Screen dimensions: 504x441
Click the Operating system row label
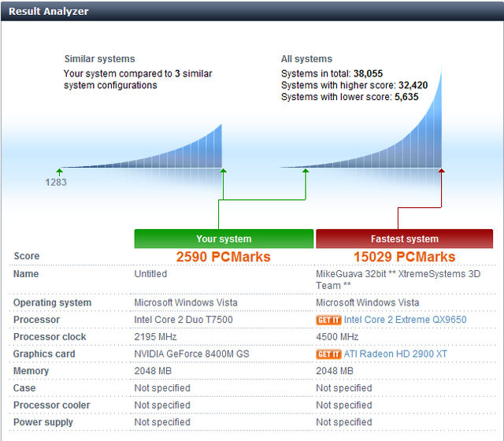pos(52,302)
